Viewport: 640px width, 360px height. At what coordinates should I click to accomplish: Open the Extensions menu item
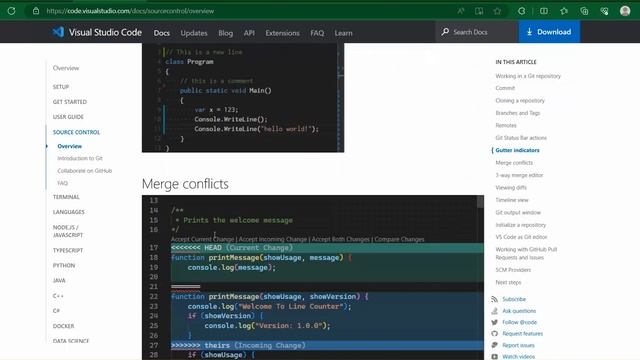pyautogui.click(x=282, y=33)
